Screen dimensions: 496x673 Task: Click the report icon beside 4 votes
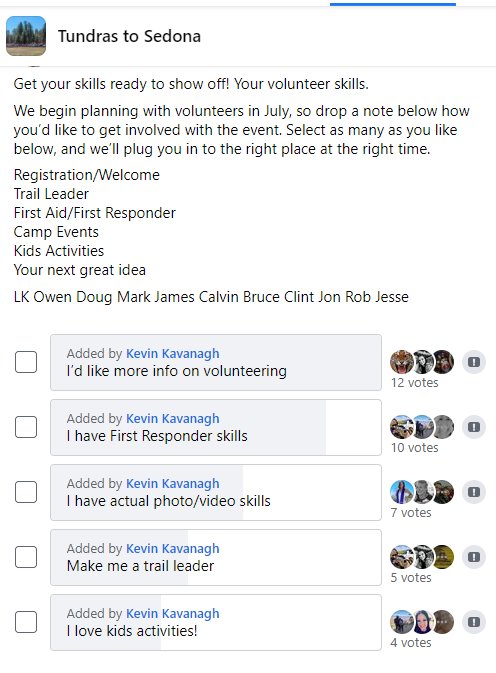tap(474, 622)
